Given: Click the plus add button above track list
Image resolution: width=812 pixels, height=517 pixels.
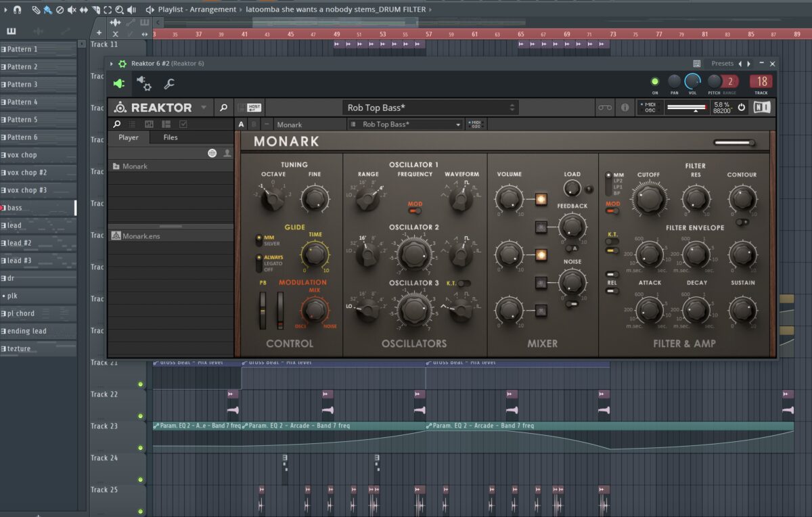Looking at the screenshot, I should pos(99,32).
